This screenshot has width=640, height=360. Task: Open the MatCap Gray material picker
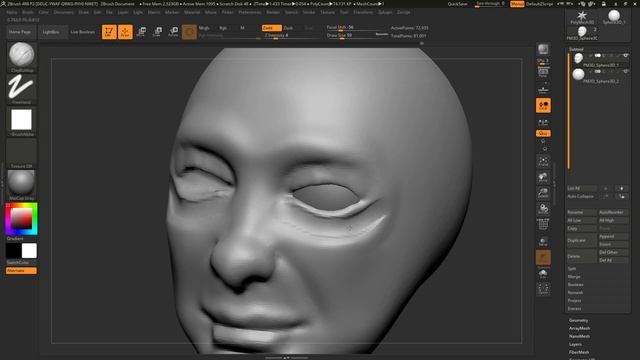click(x=21, y=183)
